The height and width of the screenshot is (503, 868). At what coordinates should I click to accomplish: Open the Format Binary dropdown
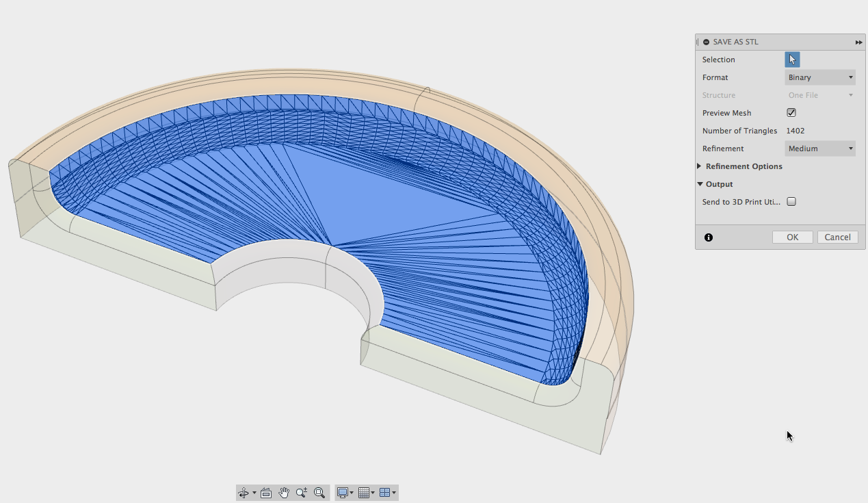820,77
